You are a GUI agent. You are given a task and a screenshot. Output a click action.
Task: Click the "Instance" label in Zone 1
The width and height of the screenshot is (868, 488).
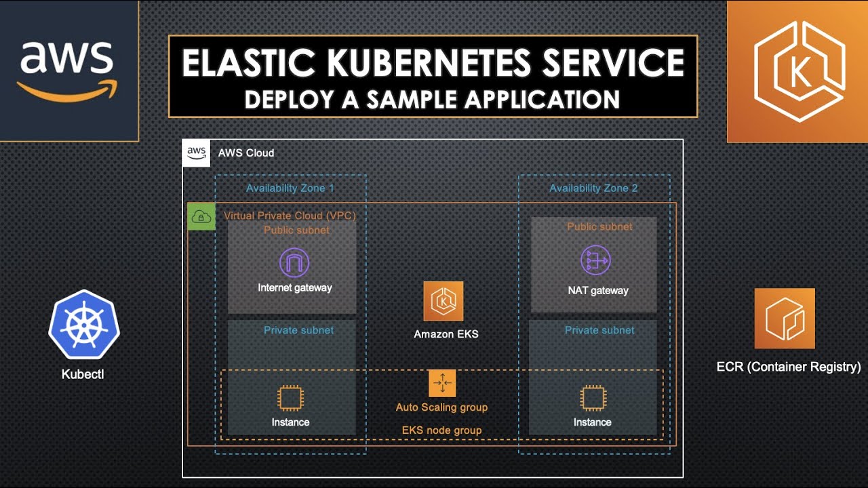click(x=291, y=422)
